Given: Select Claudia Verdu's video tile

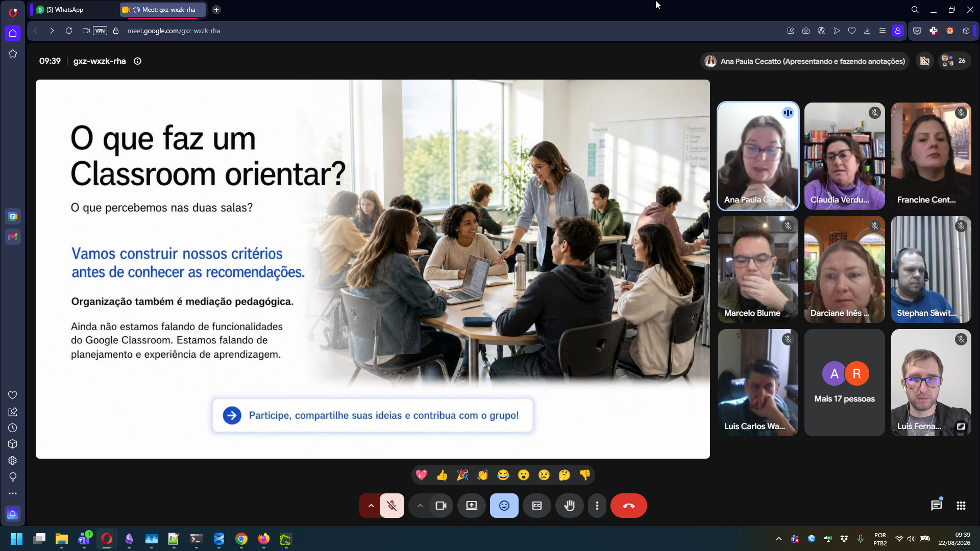Looking at the screenshot, I should coord(845,156).
